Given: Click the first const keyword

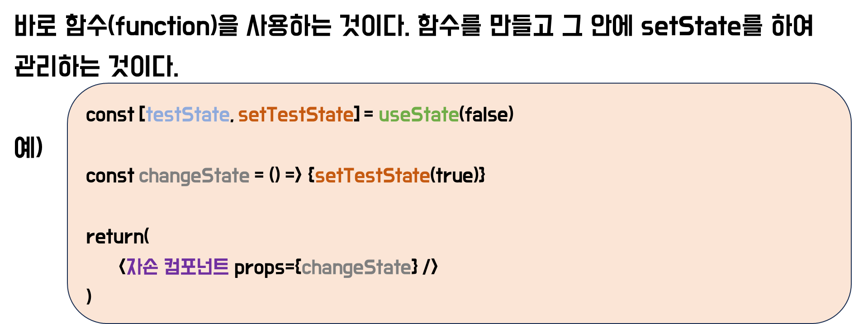Looking at the screenshot, I should coord(110,115).
